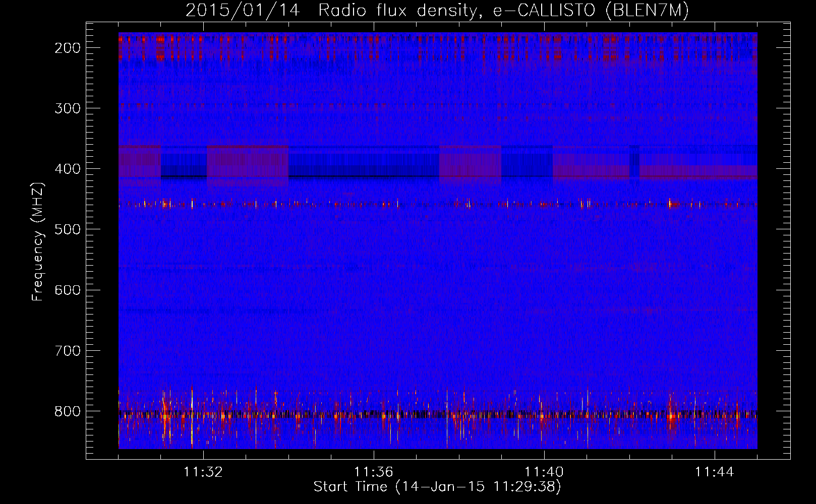Click the 400 frequency tick label
The height and width of the screenshot is (504, 816).
coord(67,169)
